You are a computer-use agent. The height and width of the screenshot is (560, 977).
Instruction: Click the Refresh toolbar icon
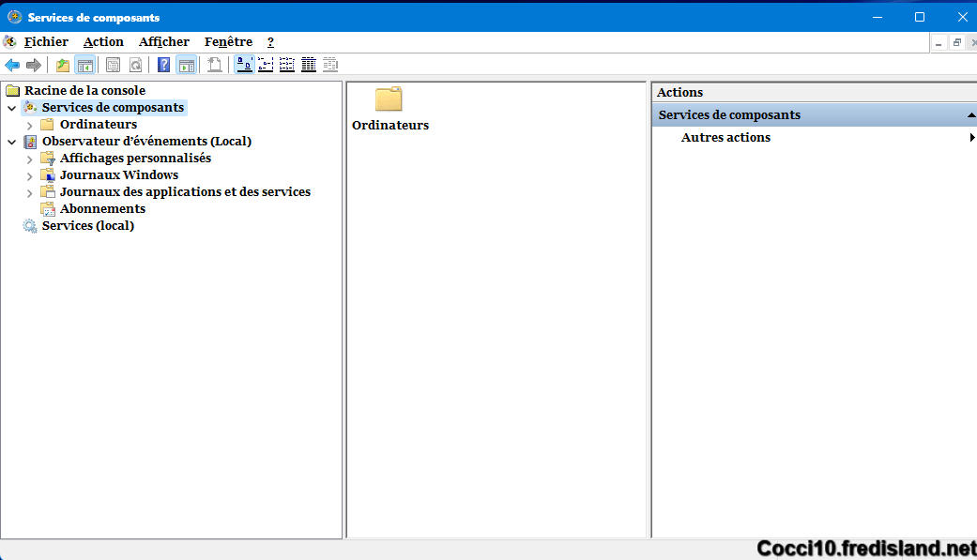point(135,65)
